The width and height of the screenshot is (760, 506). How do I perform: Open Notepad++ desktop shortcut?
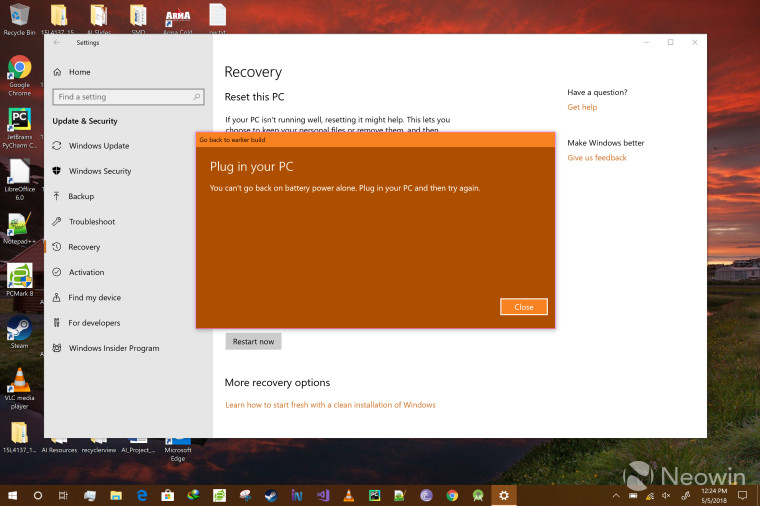point(19,229)
